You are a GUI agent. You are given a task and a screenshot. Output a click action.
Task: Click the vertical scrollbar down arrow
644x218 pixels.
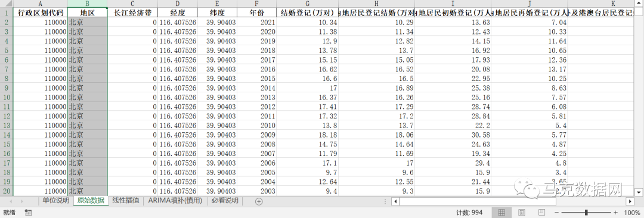coord(639,192)
